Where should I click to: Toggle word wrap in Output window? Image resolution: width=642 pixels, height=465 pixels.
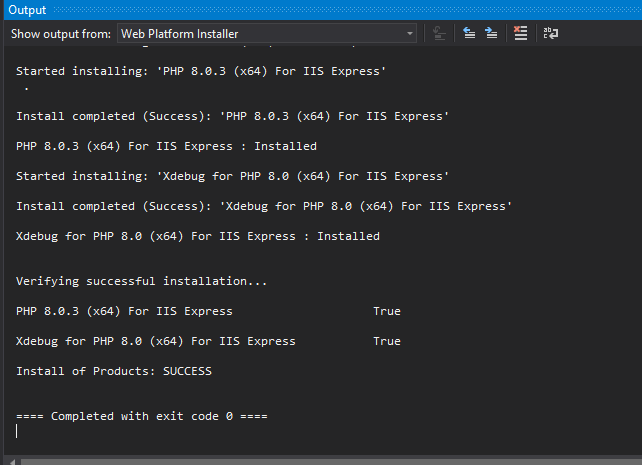pos(551,33)
